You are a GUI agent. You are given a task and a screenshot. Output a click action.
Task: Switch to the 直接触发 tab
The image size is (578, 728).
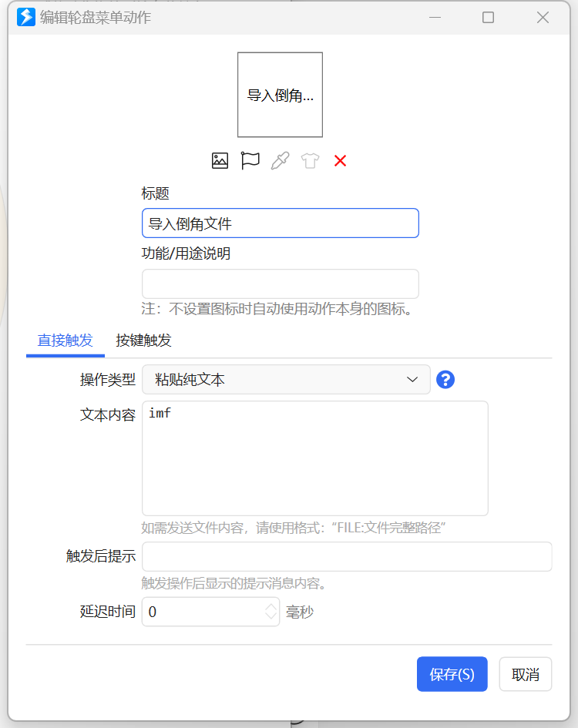pyautogui.click(x=65, y=341)
